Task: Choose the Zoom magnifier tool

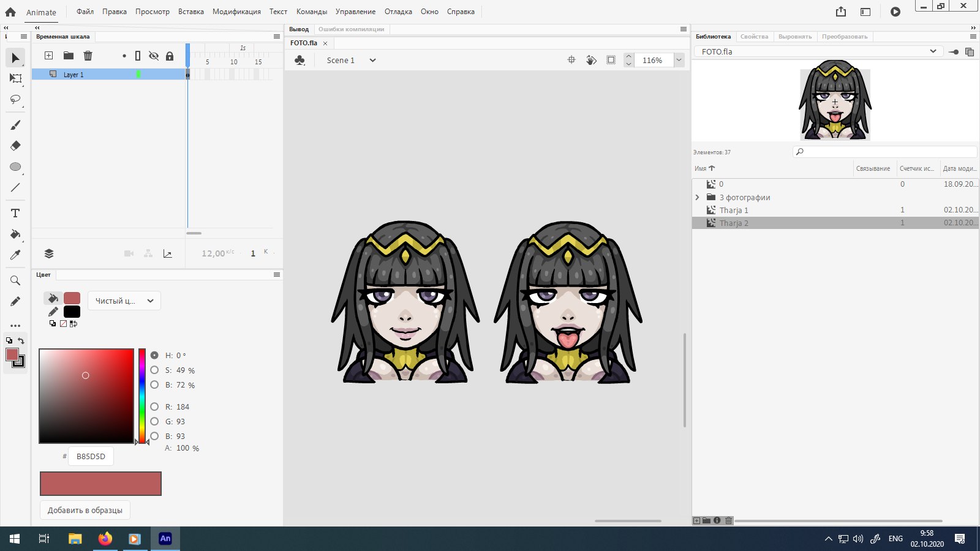Action: pyautogui.click(x=15, y=280)
